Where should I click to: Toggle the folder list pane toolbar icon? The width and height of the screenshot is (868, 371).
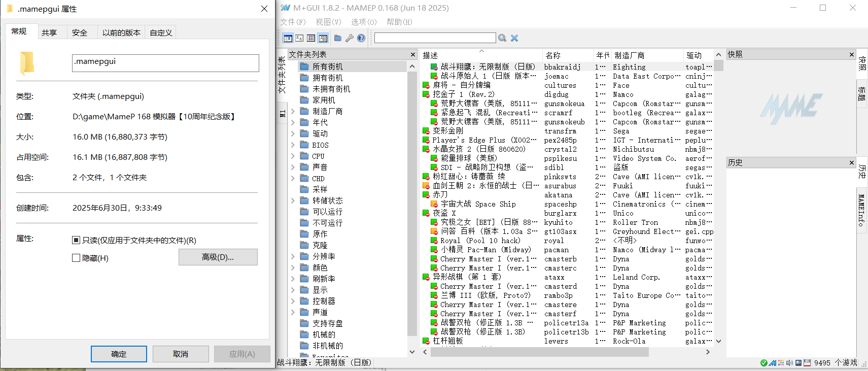coord(288,38)
